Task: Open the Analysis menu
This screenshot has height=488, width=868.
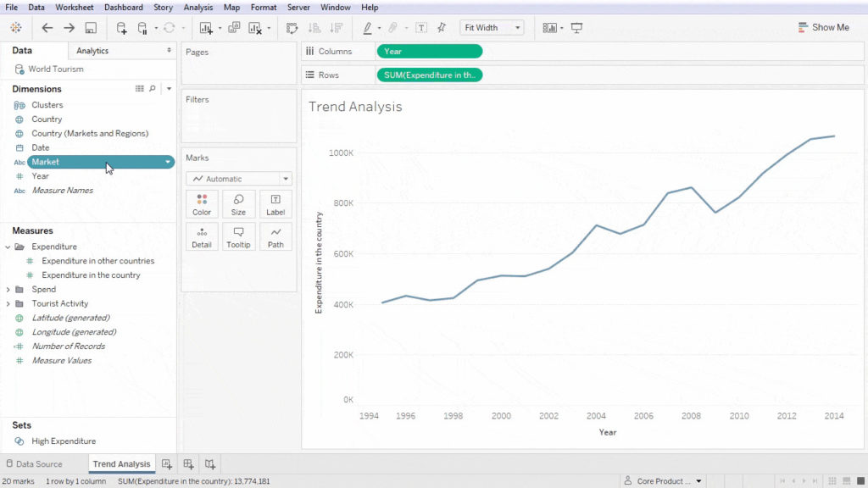Action: click(x=198, y=7)
